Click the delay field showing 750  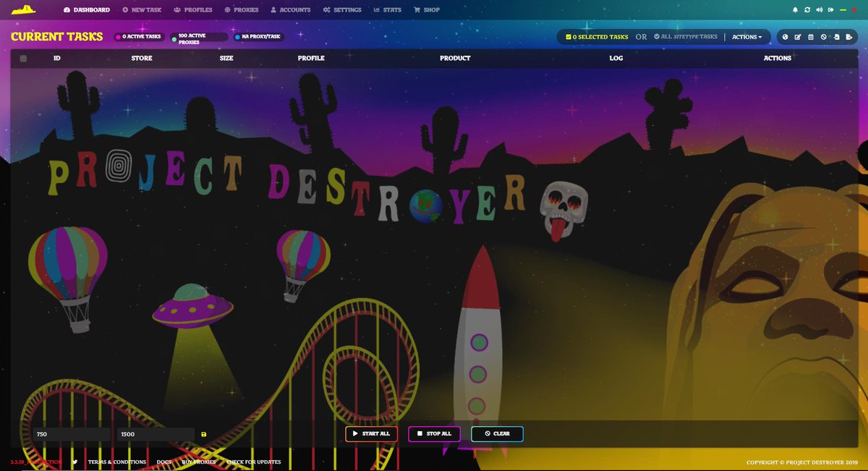tap(72, 434)
